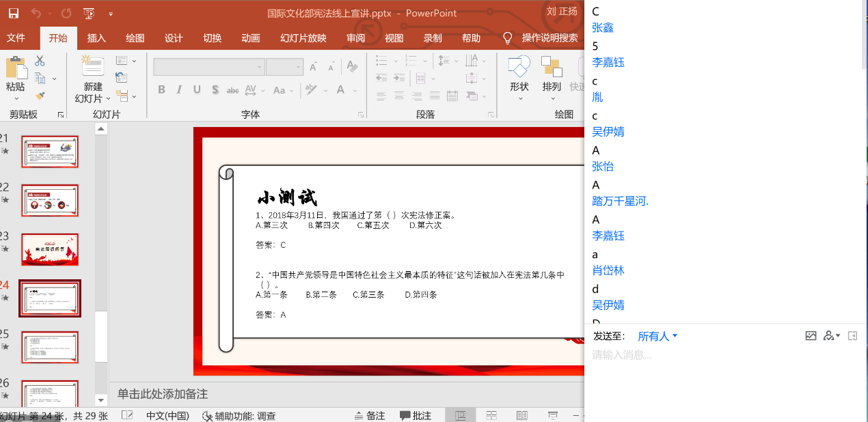This screenshot has height=422, width=868.
Task: Switch to the 幻灯片放映 tab
Action: tap(303, 38)
